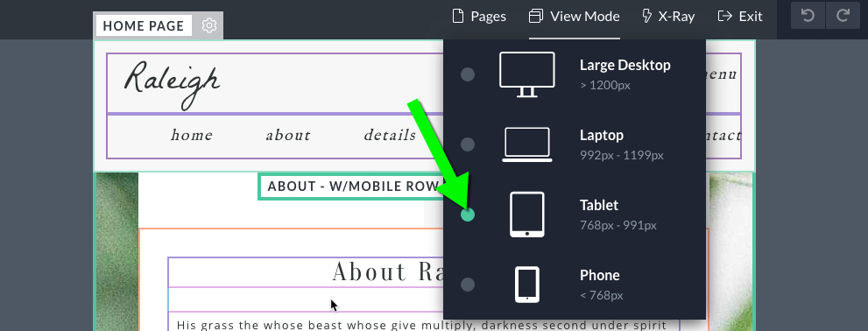Viewport: 868px width, 331px height.
Task: Click the large desktop monitor icon
Action: (x=527, y=74)
